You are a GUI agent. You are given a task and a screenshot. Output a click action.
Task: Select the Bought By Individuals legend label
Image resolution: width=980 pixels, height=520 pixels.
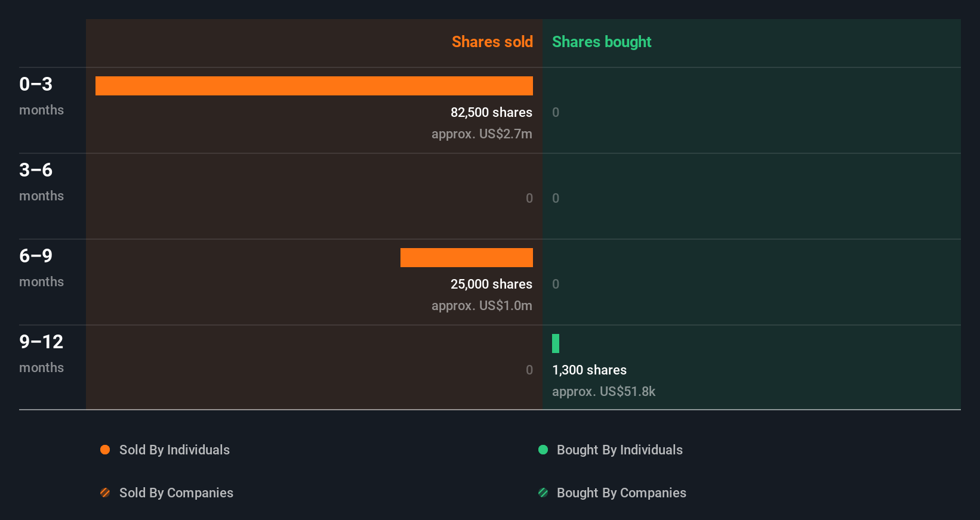[620, 450]
